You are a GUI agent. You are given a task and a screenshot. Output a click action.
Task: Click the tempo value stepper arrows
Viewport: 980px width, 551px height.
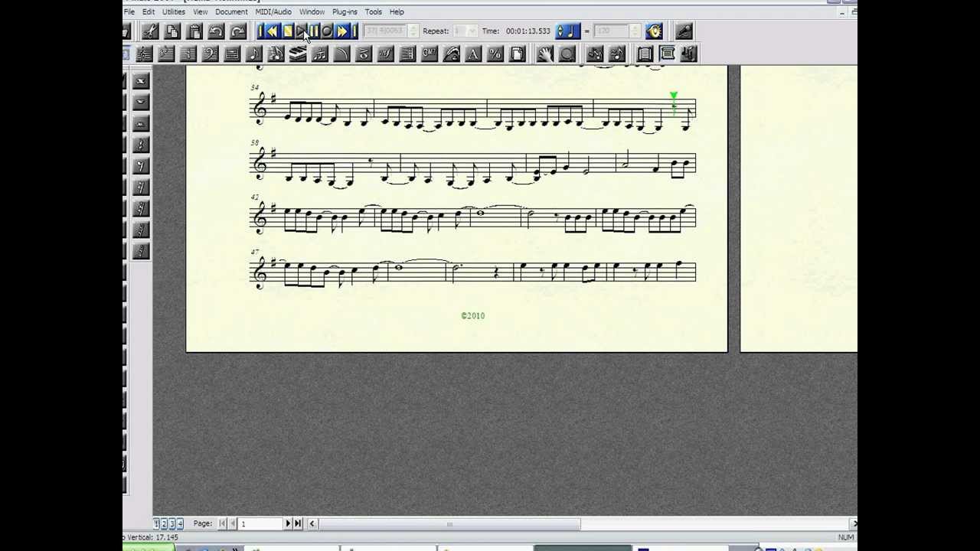(x=635, y=31)
